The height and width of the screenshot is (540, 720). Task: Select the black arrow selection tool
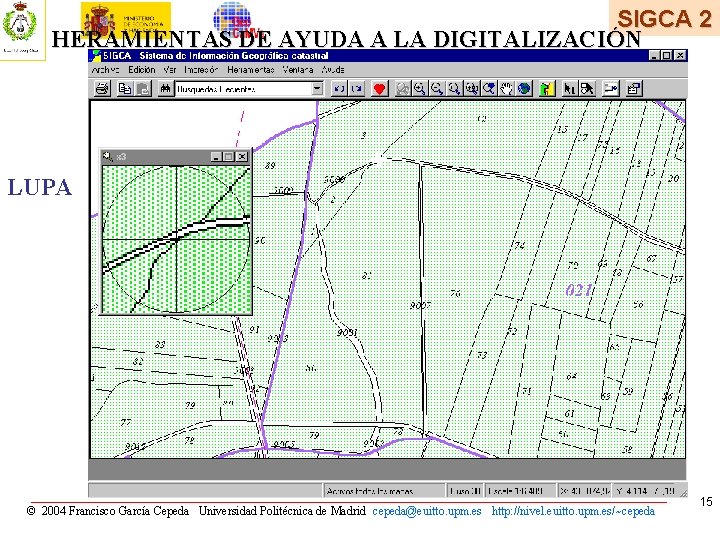(x=569, y=88)
